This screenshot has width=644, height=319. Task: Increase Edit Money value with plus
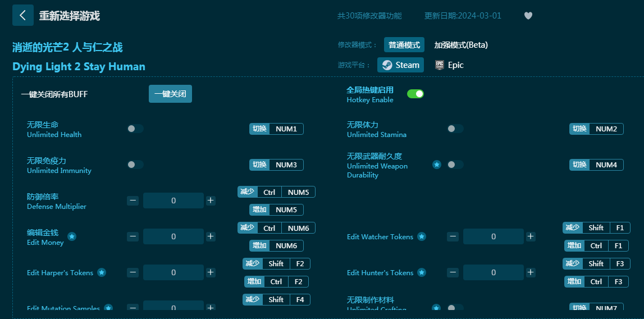[x=211, y=236]
